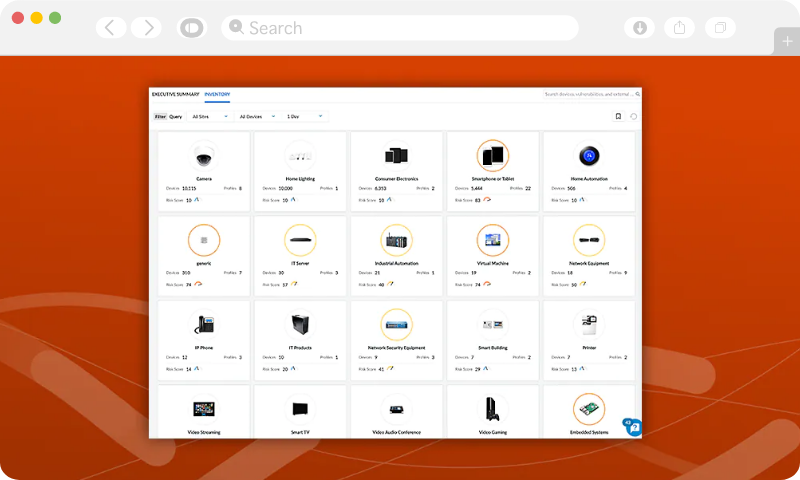The width and height of the screenshot is (800, 480).
Task: Switch to Query mode
Action: pos(176,116)
